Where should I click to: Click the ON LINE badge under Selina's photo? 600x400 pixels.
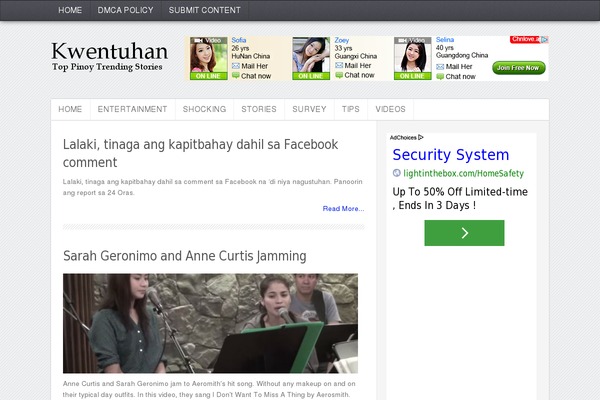[x=412, y=76]
